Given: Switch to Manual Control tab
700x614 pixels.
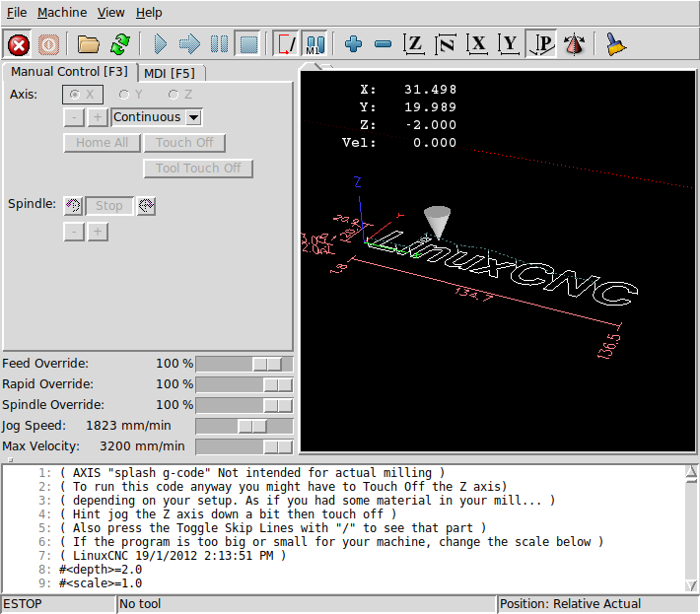Looking at the screenshot, I should point(69,71).
